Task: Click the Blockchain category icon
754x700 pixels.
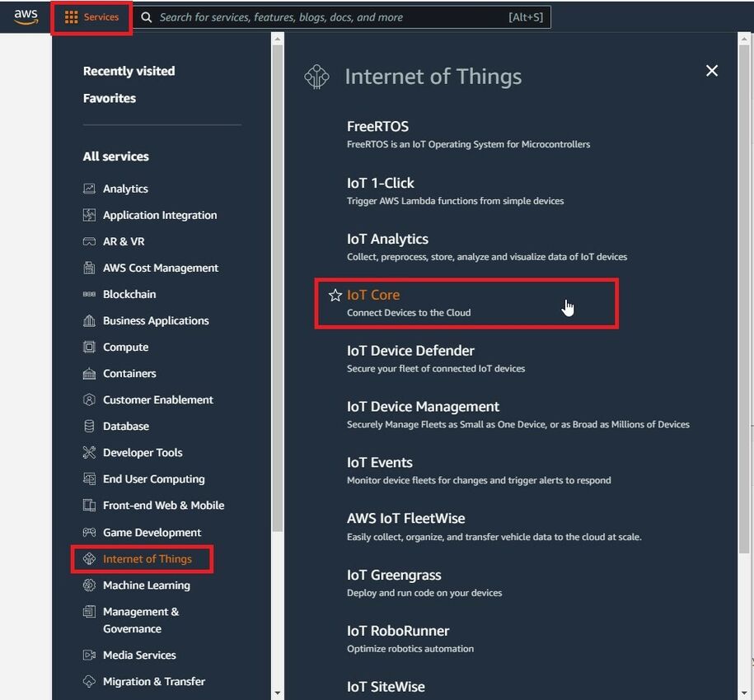Action: point(89,294)
